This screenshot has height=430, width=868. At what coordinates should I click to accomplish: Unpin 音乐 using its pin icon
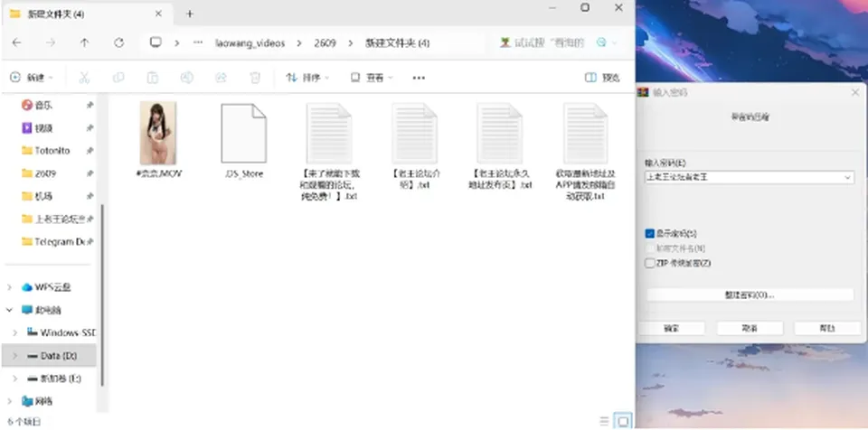(x=90, y=105)
